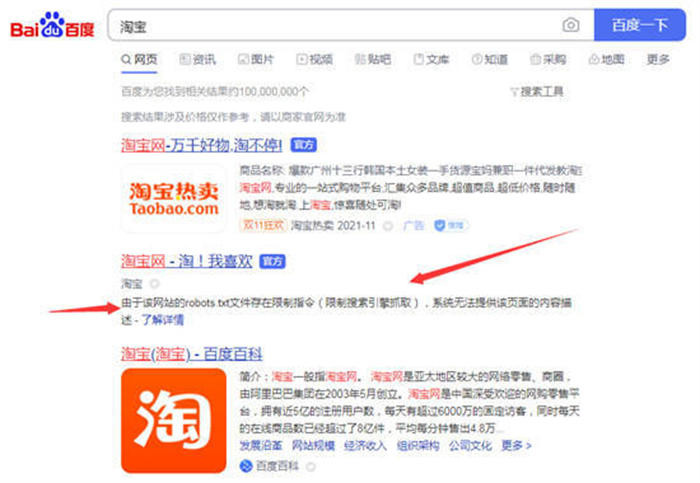The image size is (700, 483).
Task: Open the 贴吧 tab
Action: 373,59
